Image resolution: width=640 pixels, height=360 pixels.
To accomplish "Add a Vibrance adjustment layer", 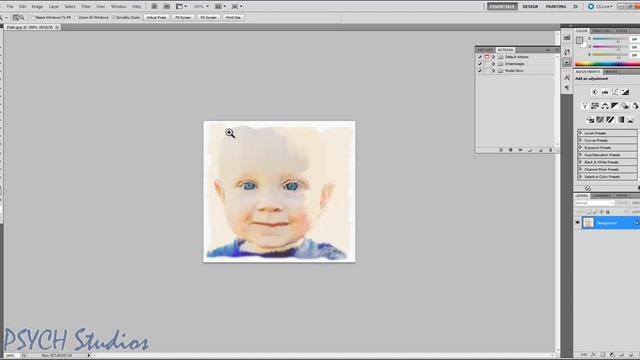I will click(584, 106).
